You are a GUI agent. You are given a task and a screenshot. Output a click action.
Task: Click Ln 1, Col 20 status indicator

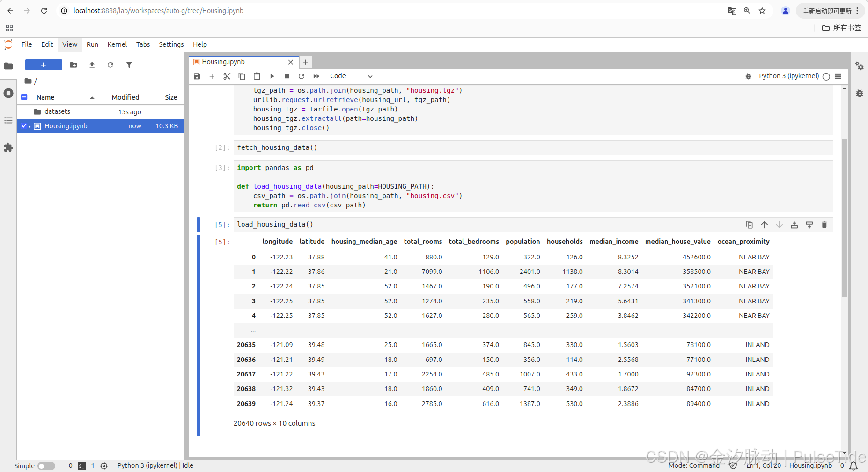point(764,465)
